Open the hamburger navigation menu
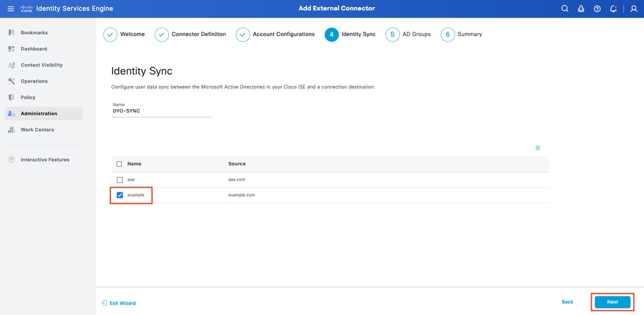The width and height of the screenshot is (644, 315). [x=11, y=8]
